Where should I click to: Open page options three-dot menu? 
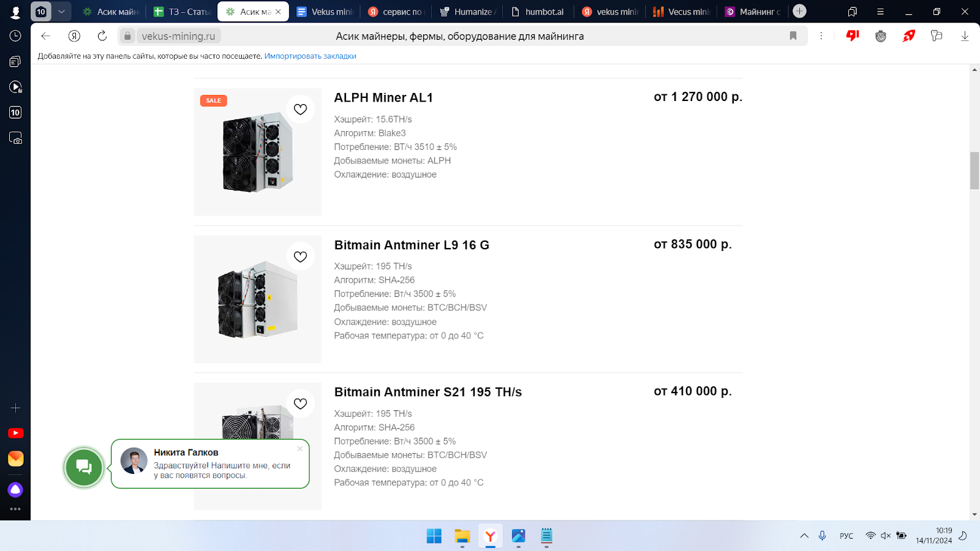(x=821, y=36)
